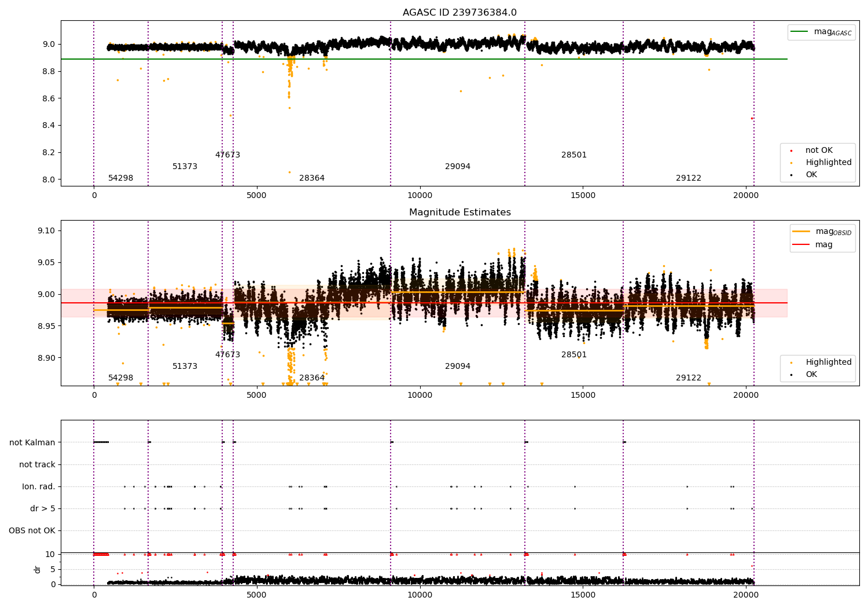Click the 'OBS not OK' row label
The width and height of the screenshot is (868, 608).
[32, 530]
